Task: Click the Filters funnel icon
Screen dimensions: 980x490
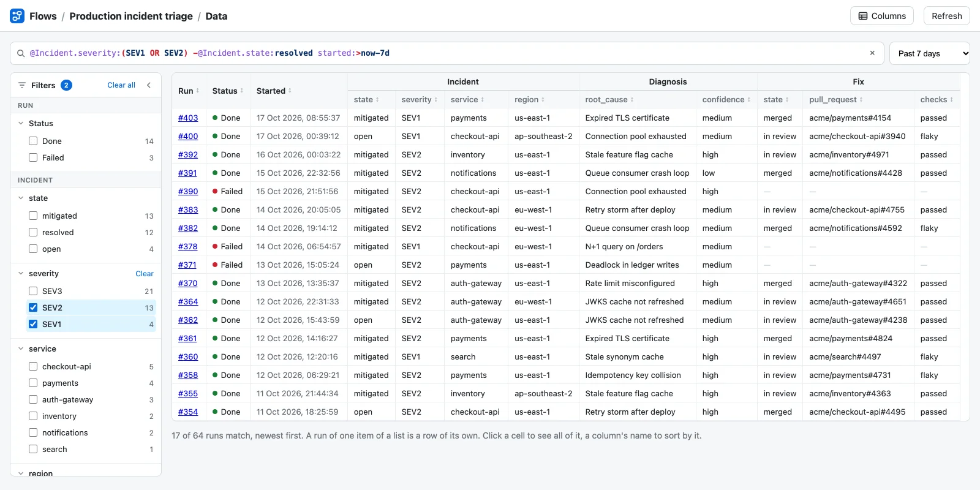Action: (x=22, y=85)
